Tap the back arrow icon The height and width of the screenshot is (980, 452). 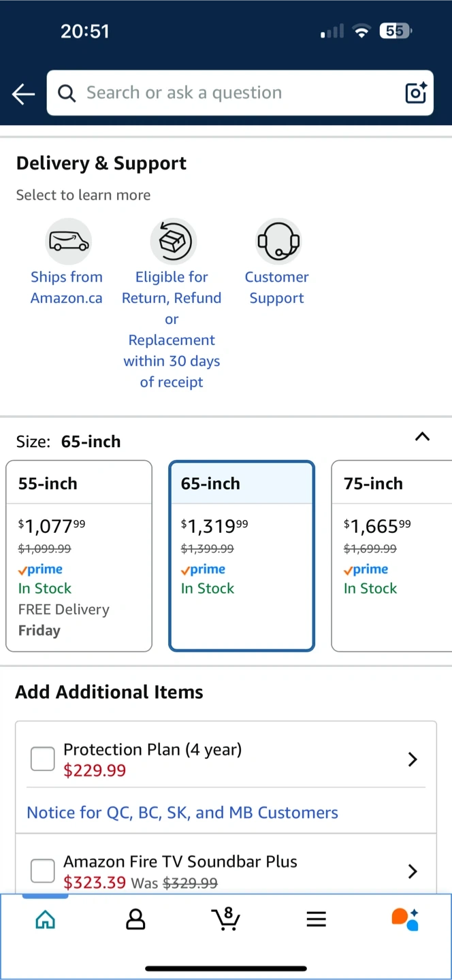pos(23,94)
